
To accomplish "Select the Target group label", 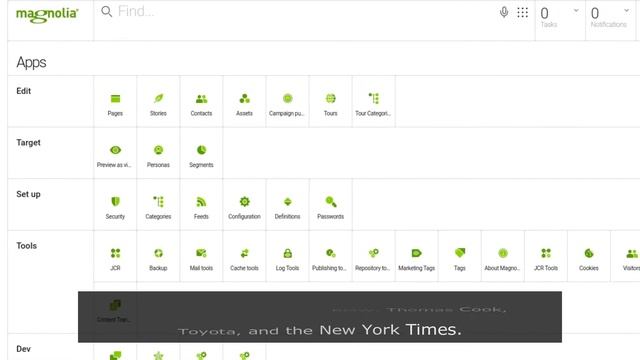I will point(28,143).
